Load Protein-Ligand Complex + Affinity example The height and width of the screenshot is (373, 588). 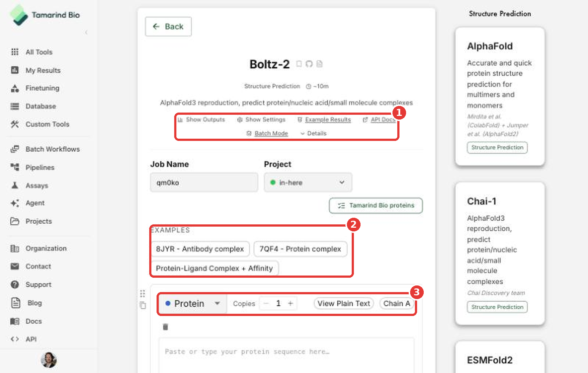tap(214, 268)
